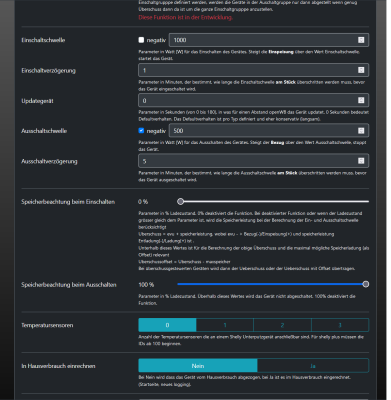Select 0 Temperatursensoren option

tap(167, 325)
